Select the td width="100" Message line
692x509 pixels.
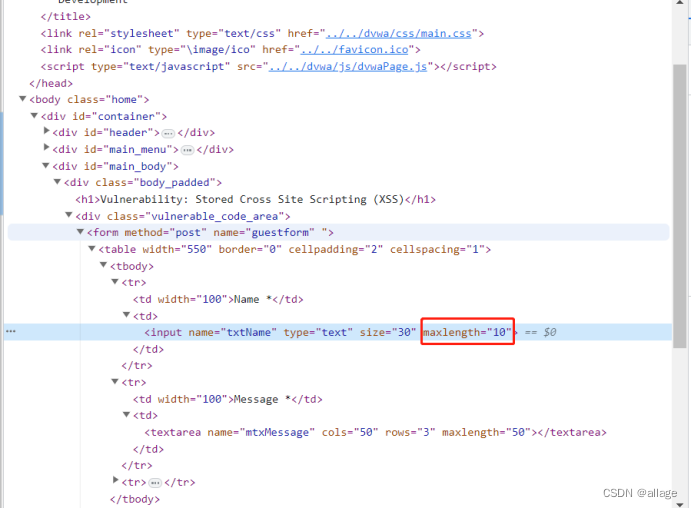(228, 399)
